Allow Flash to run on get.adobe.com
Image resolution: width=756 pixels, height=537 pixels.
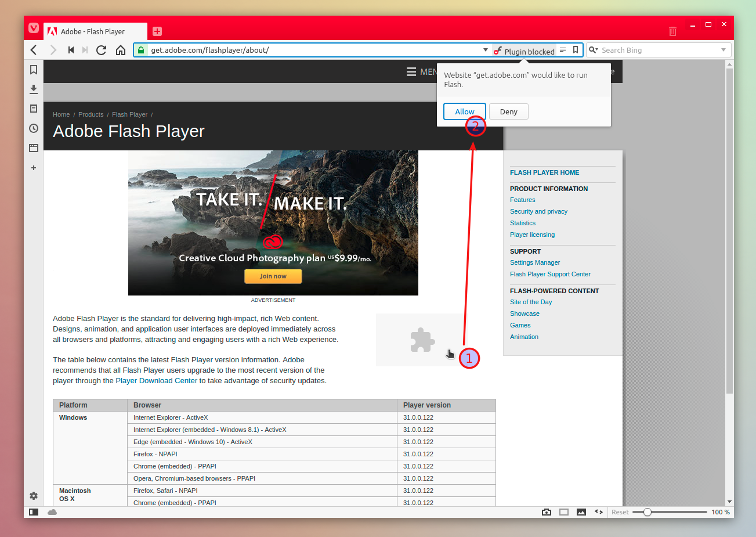pos(465,111)
